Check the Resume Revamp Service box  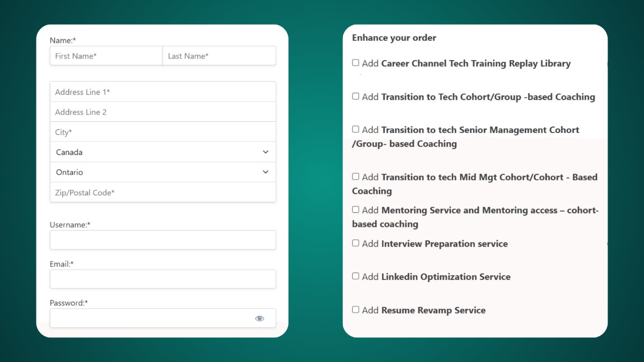coord(355,309)
